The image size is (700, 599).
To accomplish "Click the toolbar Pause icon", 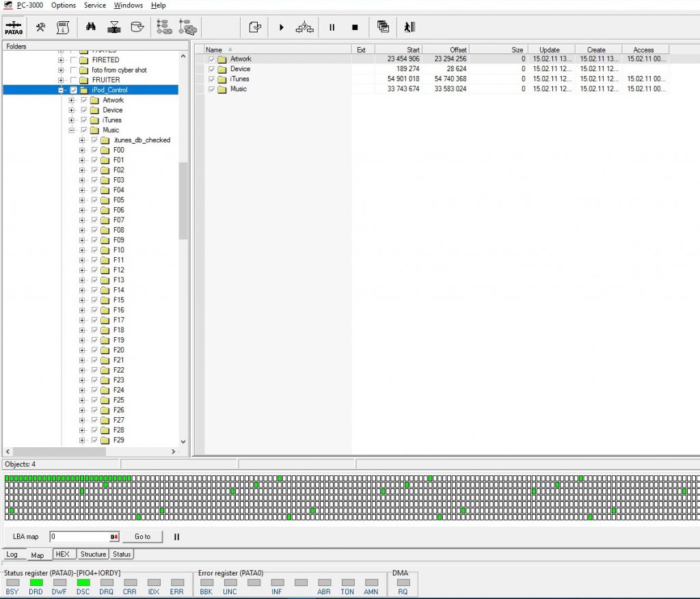I will click(332, 27).
